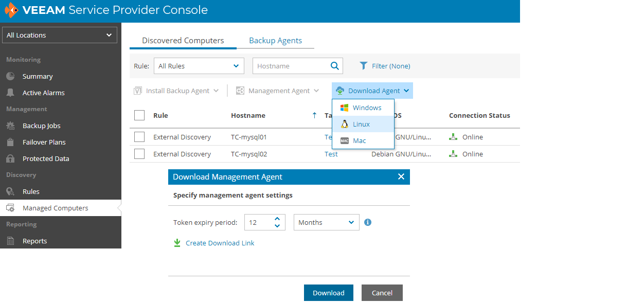This screenshot has width=644, height=302.
Task: Click the Download button
Action: coord(329,293)
